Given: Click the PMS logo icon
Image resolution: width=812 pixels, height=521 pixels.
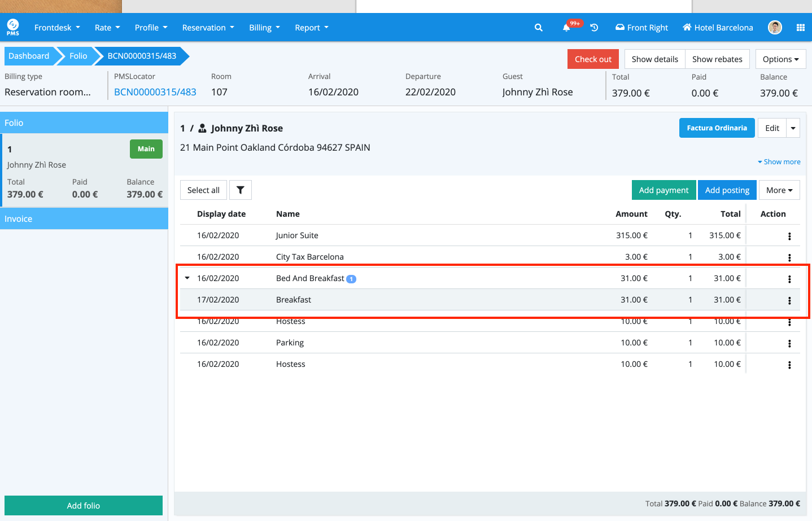Looking at the screenshot, I should point(12,27).
